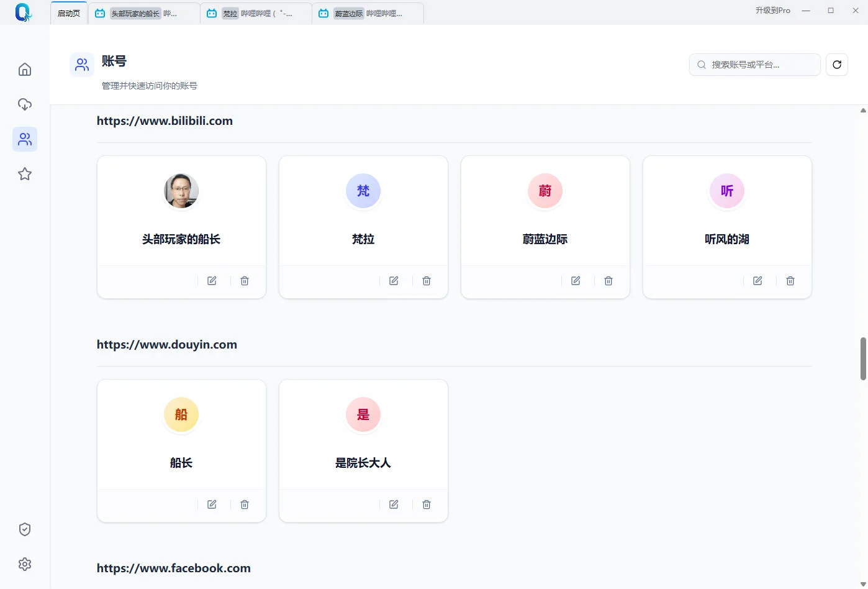This screenshot has width=868, height=589.
Task: Click 升级到Pro upgrade link
Action: pos(772,11)
